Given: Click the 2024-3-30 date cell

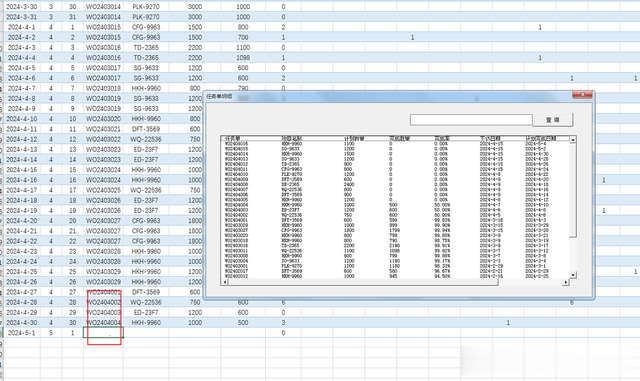Looking at the screenshot, I should pos(22,7).
